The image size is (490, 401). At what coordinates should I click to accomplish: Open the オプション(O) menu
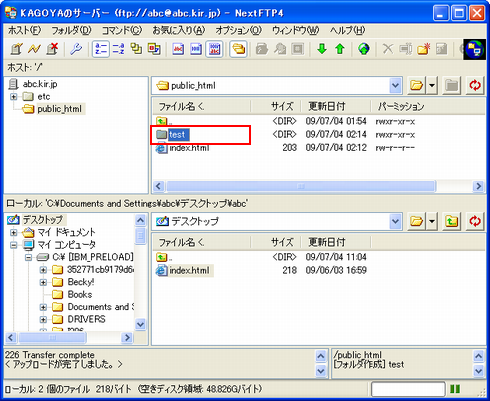pyautogui.click(x=238, y=30)
